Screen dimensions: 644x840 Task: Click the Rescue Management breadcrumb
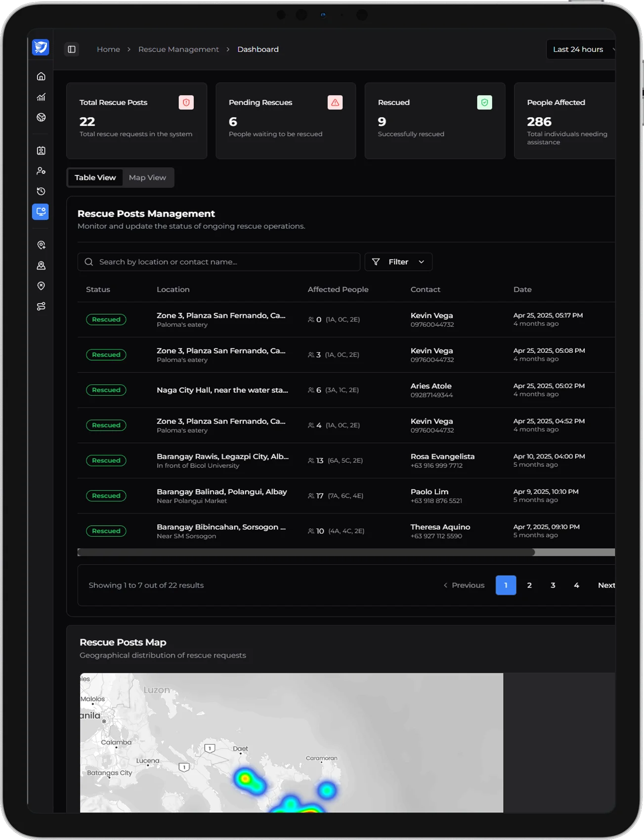[x=178, y=49]
